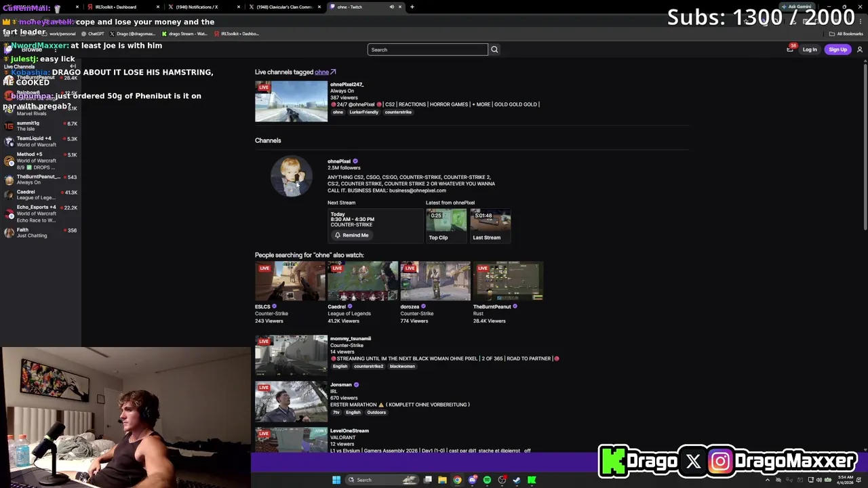The height and width of the screenshot is (488, 868).
Task: Open the Windows Start menu
Action: (336, 480)
